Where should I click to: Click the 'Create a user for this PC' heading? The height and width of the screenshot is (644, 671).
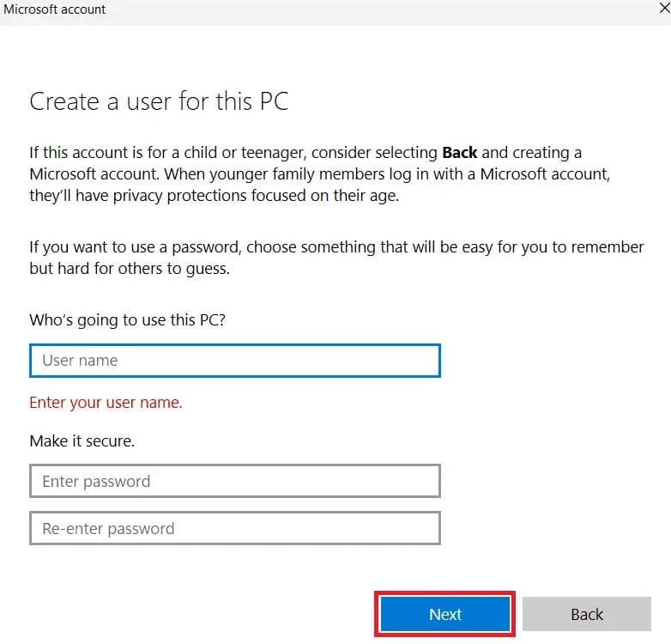[x=159, y=101]
